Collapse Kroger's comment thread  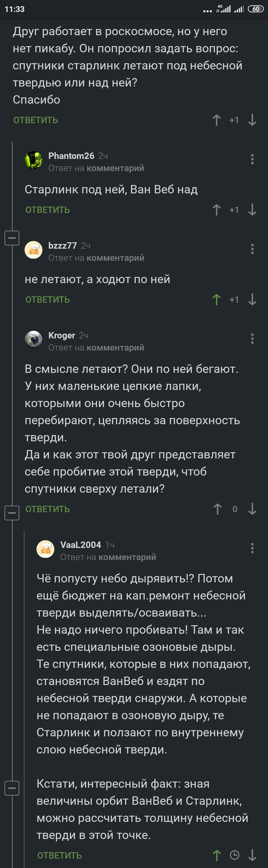(x=12, y=513)
